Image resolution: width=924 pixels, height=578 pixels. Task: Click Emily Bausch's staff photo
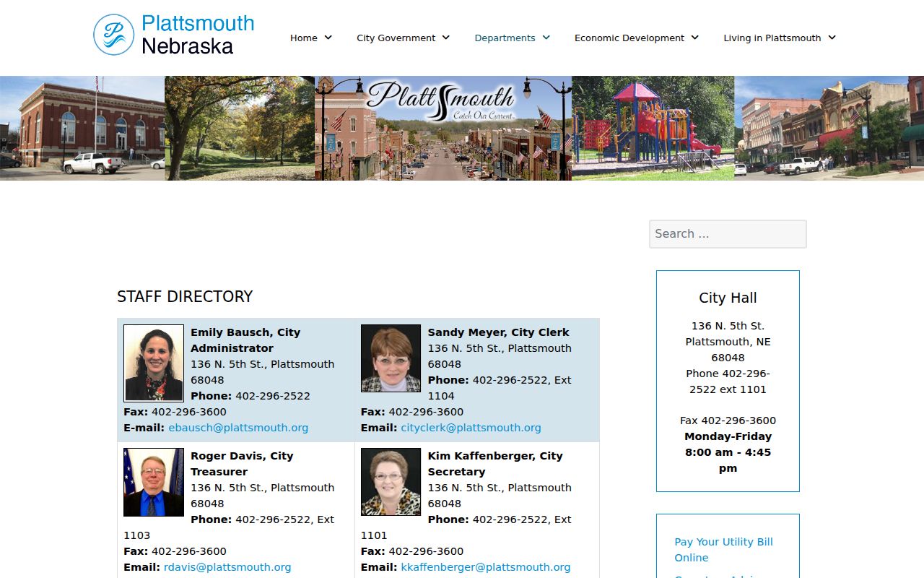coord(154,363)
